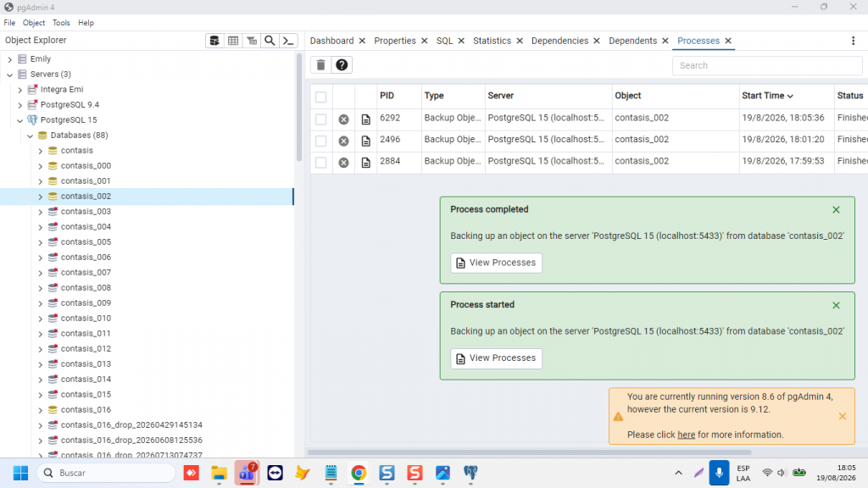The width and height of the screenshot is (868, 488).
Task: View details document icon for PID 2884
Action: tap(366, 163)
